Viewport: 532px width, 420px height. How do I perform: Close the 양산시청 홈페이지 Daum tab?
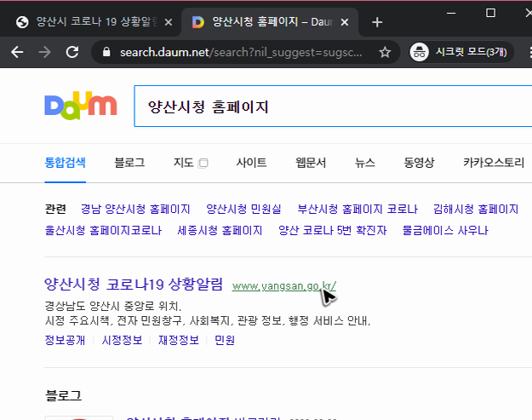click(x=345, y=22)
